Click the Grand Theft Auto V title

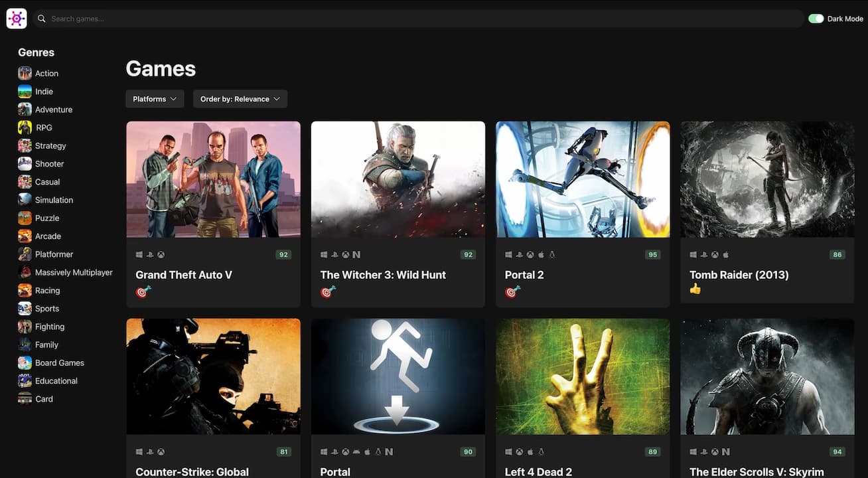(184, 275)
